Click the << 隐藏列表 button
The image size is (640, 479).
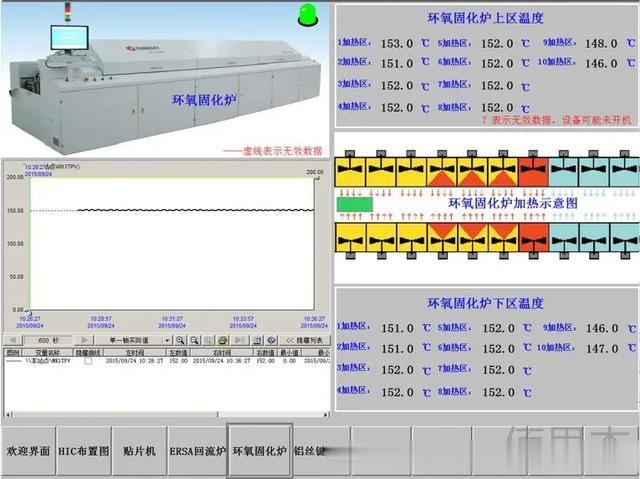304,340
